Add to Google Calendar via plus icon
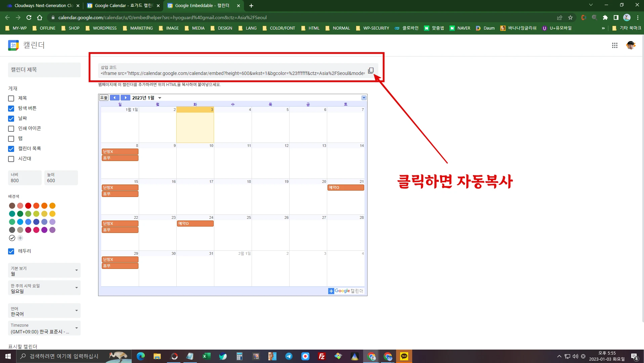Image resolution: width=644 pixels, height=363 pixels. (x=331, y=291)
